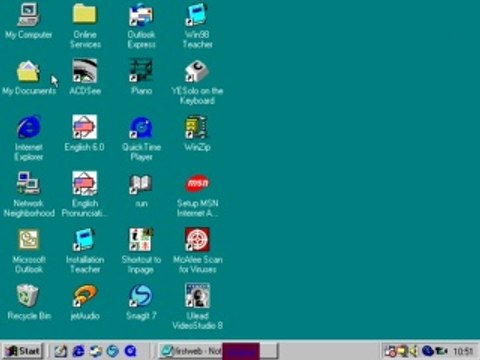
Task: Click the blue globe system tray icon
Action: click(x=427, y=351)
